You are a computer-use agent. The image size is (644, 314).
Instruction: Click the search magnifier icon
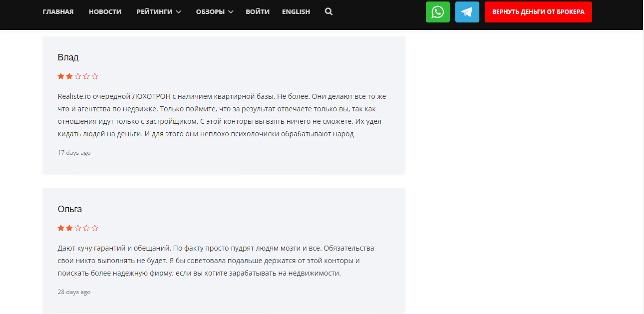[328, 11]
